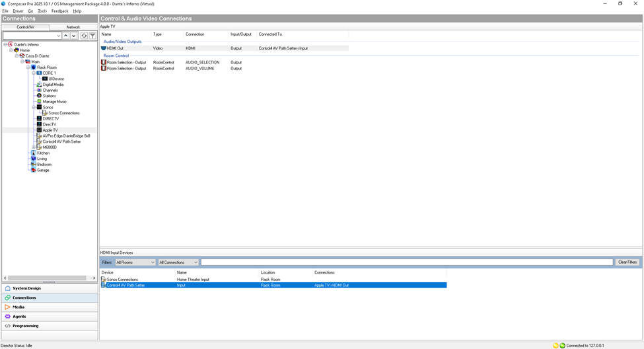Click the move up arrow button

pyautogui.click(x=65, y=36)
